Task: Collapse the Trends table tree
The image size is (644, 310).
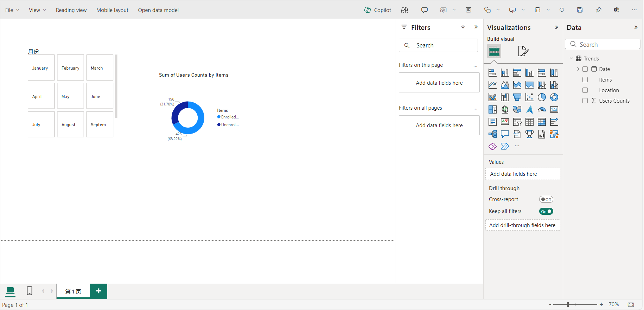Action: tap(572, 58)
